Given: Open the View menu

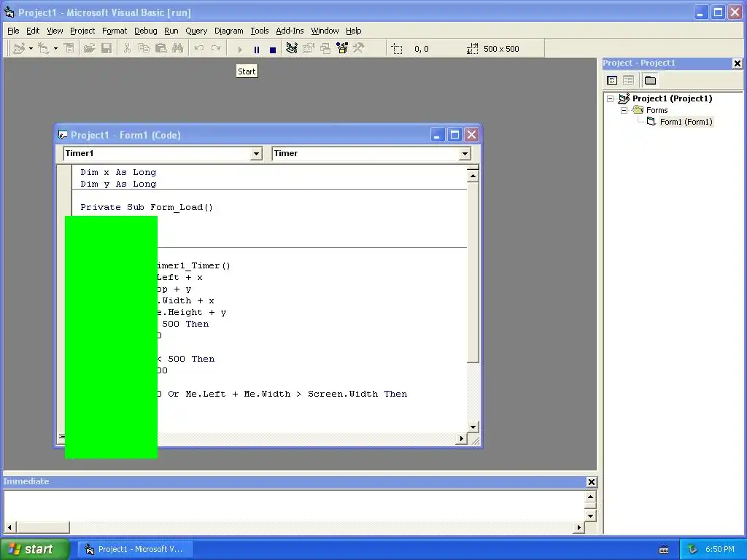Looking at the screenshot, I should coord(55,31).
